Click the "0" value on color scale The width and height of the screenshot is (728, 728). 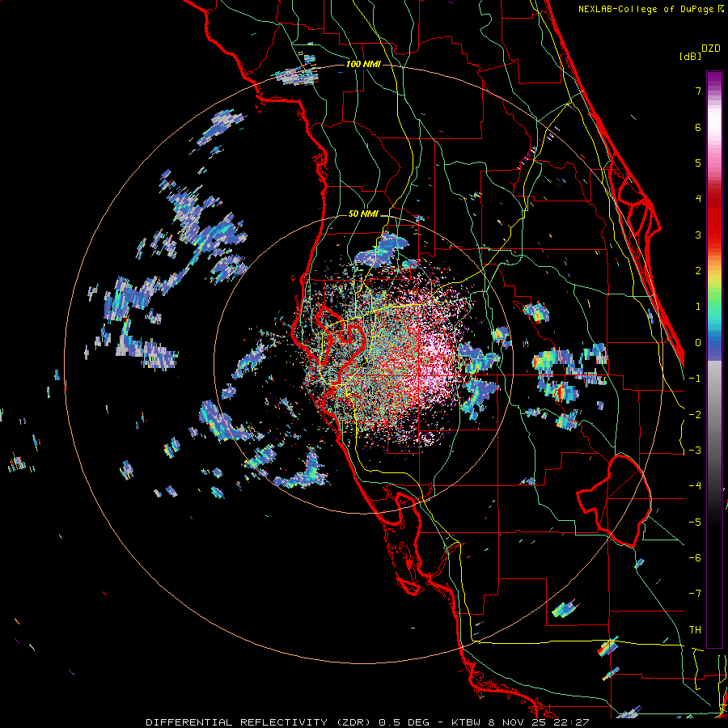pyautogui.click(x=698, y=343)
